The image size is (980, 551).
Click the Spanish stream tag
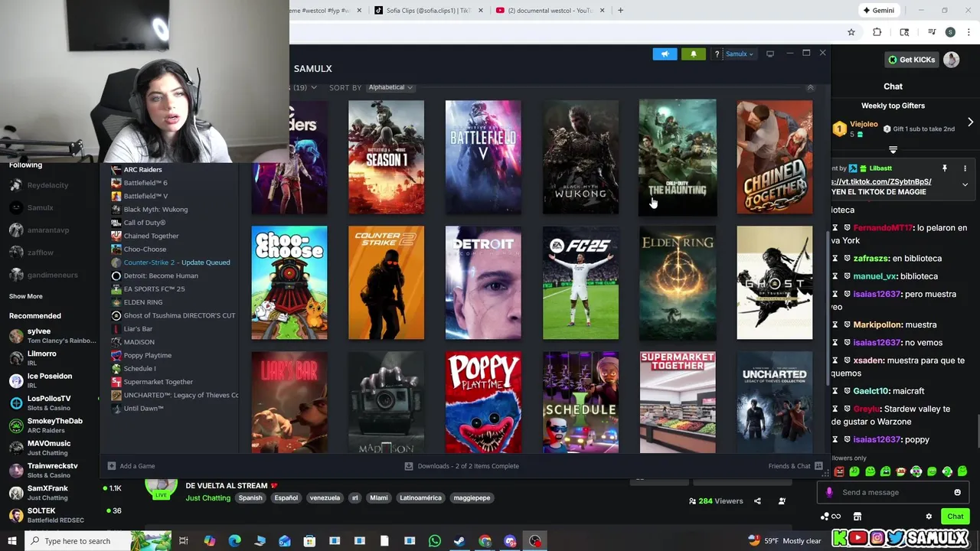pos(250,498)
